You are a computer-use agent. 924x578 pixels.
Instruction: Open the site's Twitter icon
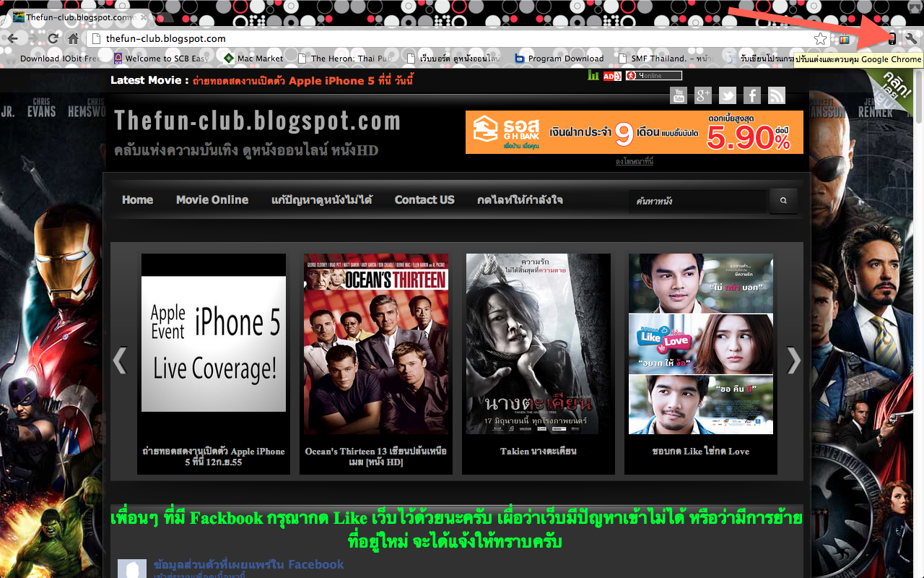[728, 95]
